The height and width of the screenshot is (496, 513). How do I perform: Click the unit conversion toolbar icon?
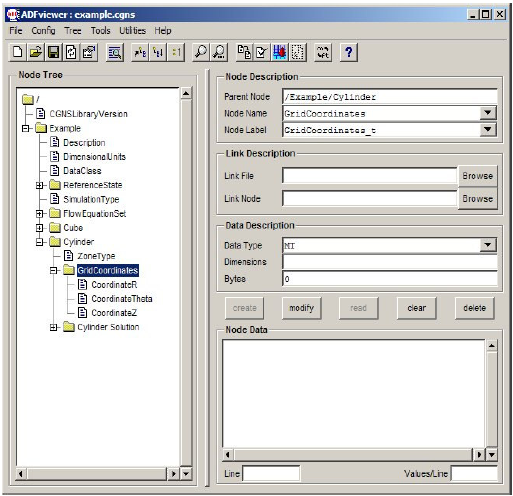point(323,52)
